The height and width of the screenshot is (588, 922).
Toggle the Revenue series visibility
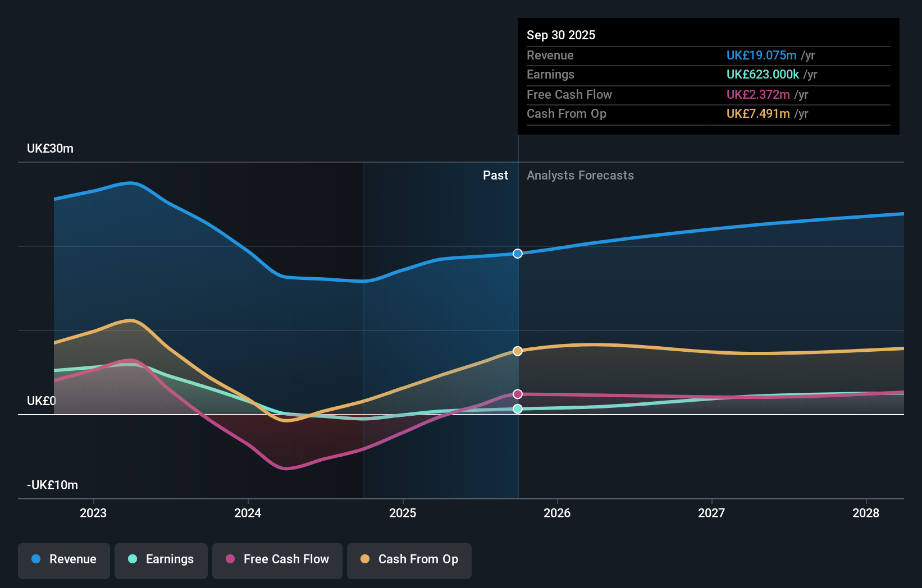pyautogui.click(x=63, y=561)
